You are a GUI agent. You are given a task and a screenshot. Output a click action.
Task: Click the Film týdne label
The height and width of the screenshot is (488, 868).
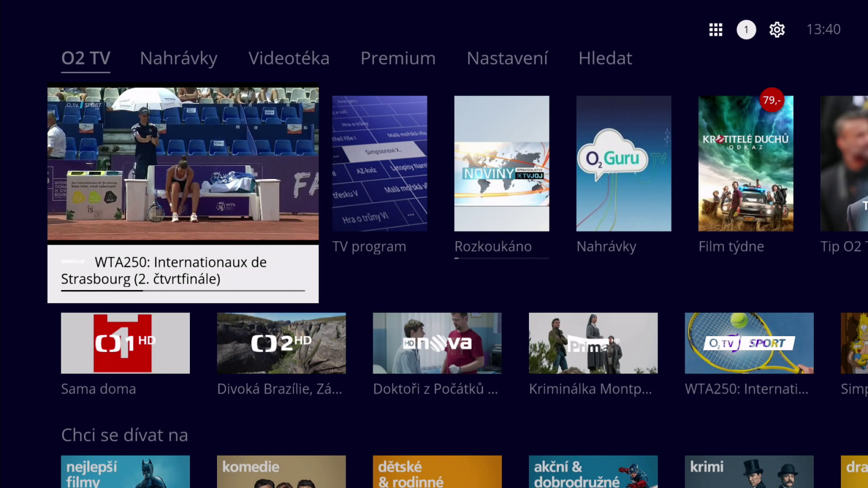[x=731, y=247]
